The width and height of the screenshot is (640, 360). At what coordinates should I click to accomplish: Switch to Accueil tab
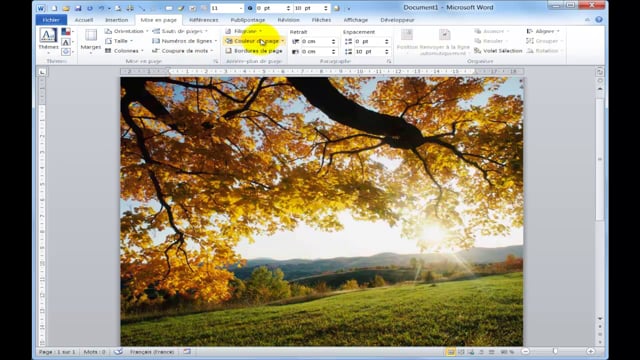tap(84, 20)
